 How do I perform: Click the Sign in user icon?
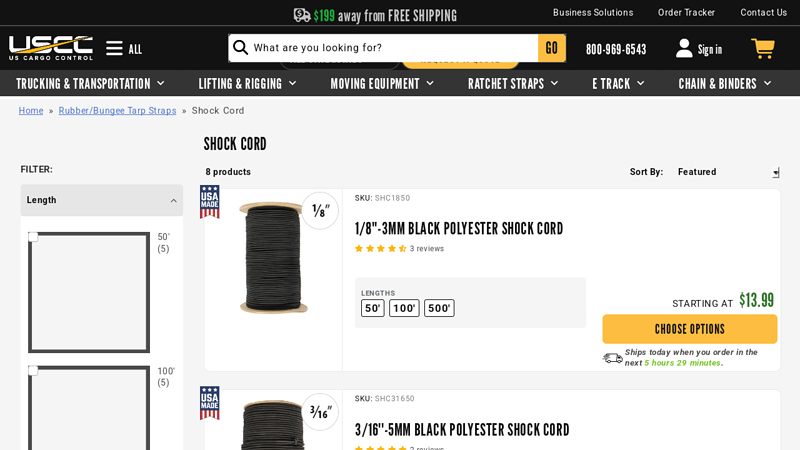point(684,48)
